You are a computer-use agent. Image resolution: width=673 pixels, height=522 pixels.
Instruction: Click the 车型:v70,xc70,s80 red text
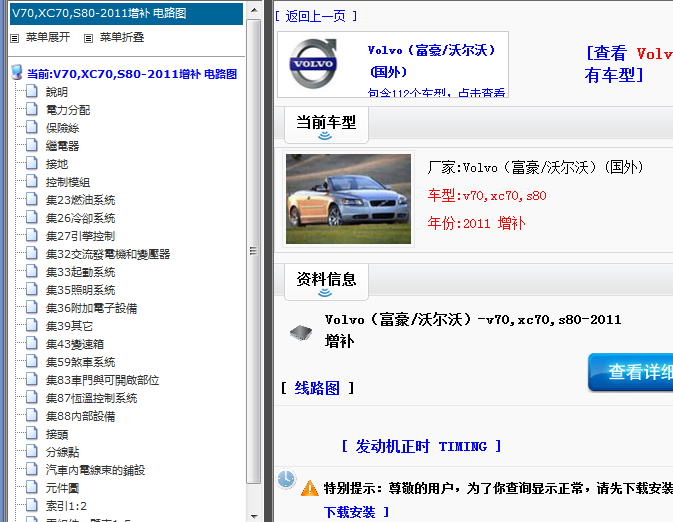(487, 196)
